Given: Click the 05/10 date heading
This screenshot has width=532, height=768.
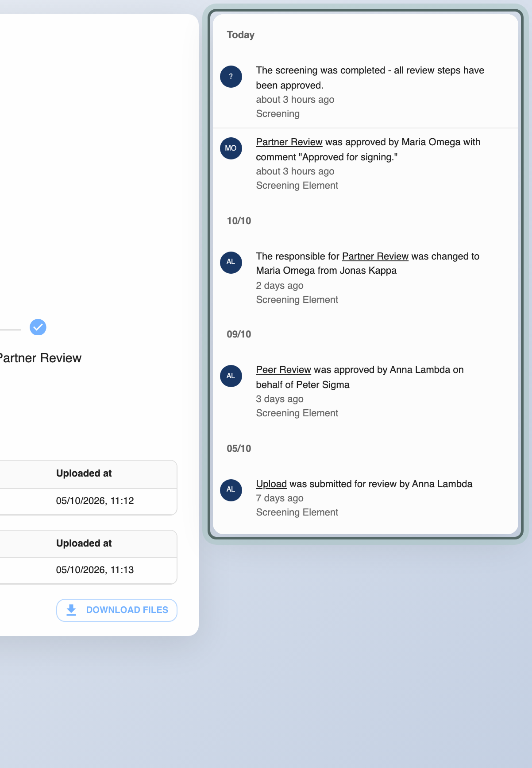Looking at the screenshot, I should click(239, 449).
